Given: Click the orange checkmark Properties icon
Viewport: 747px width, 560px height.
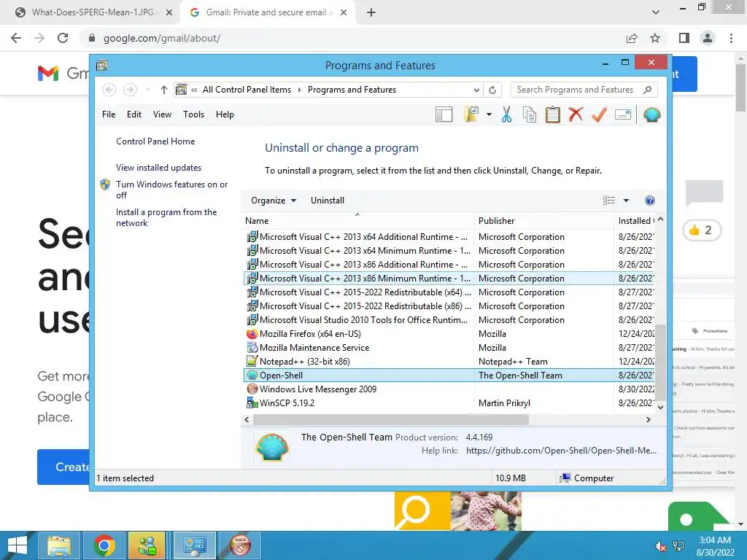Looking at the screenshot, I should [599, 114].
